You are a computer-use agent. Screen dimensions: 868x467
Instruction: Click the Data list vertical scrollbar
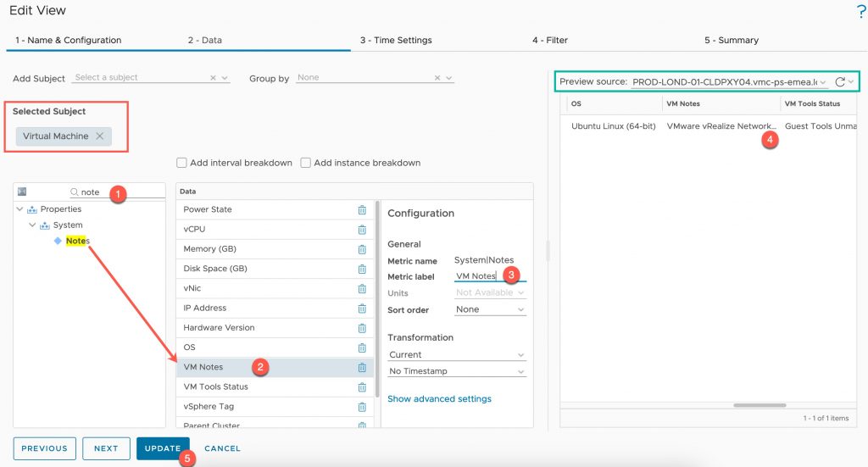(377, 299)
